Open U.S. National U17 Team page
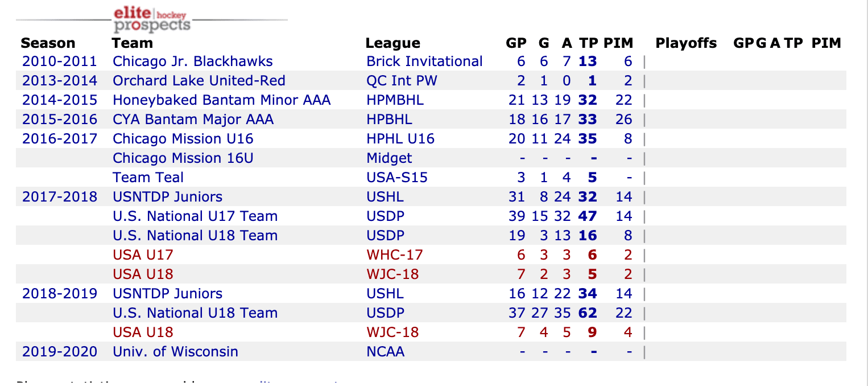Screen dimensions: 868x386 pos(195,216)
